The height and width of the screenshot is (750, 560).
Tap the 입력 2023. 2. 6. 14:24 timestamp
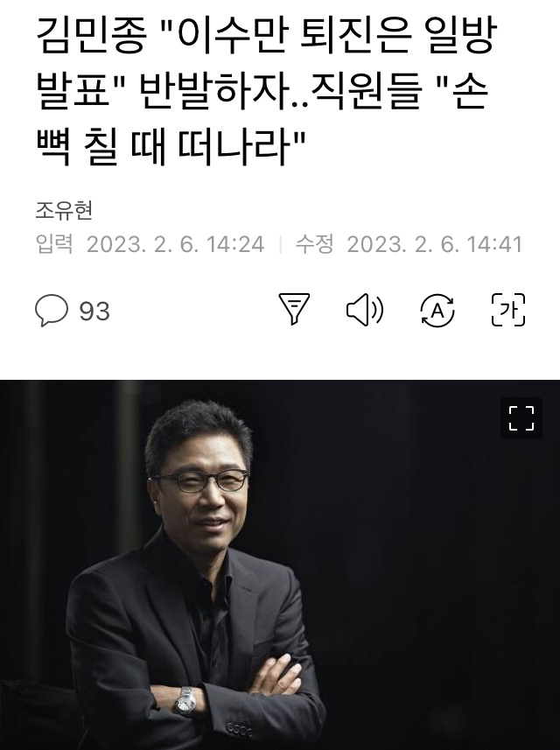(150, 244)
